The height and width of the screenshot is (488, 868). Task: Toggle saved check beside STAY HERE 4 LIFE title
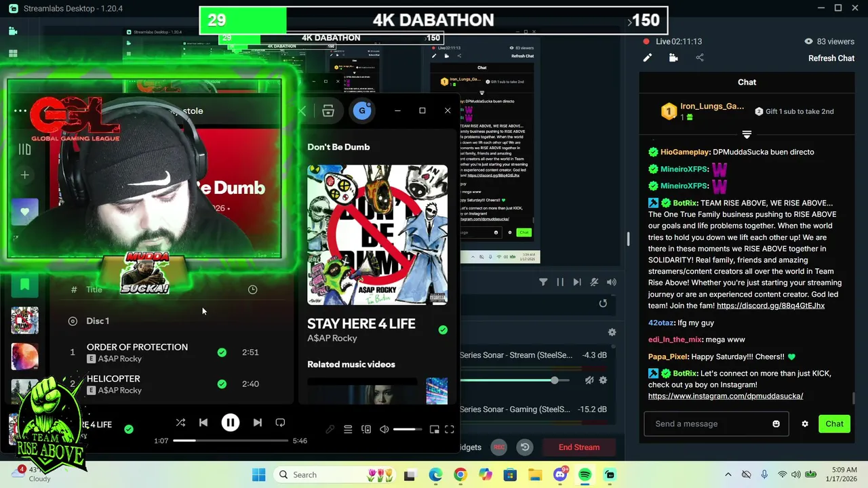click(443, 330)
